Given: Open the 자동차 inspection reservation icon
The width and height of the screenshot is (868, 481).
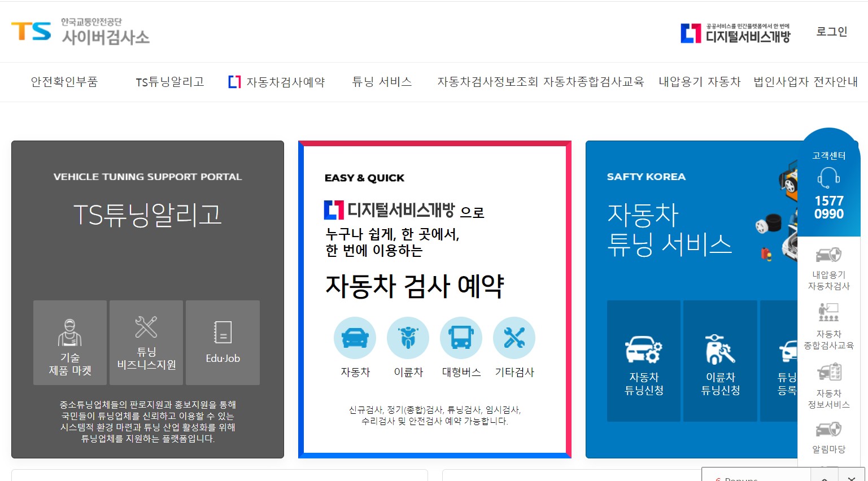Looking at the screenshot, I should point(355,338).
